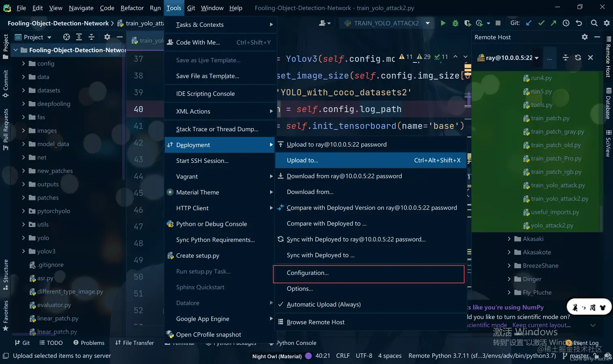Image resolution: width=613 pixels, height=364 pixels.
Task: Open the Git menu in the menu bar
Action: (x=191, y=8)
